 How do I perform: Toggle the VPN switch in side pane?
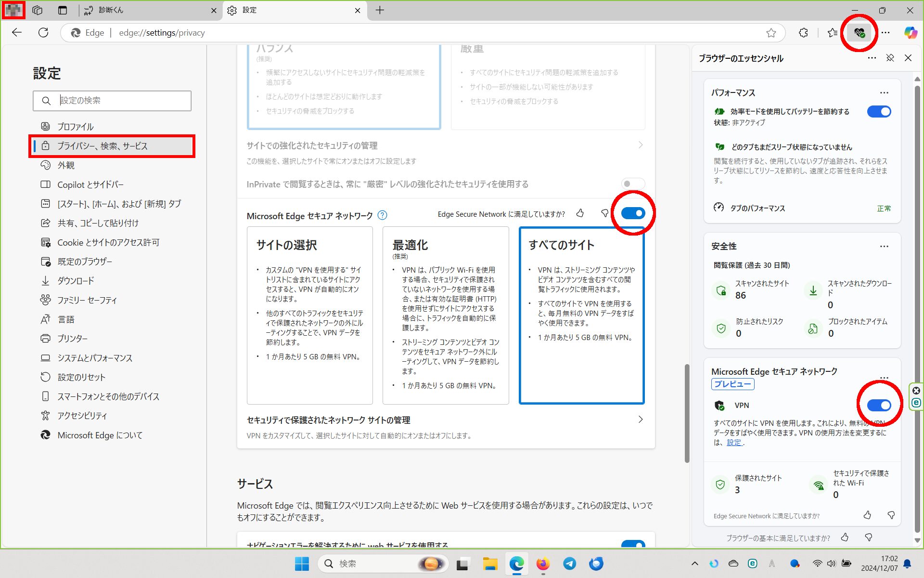879,405
